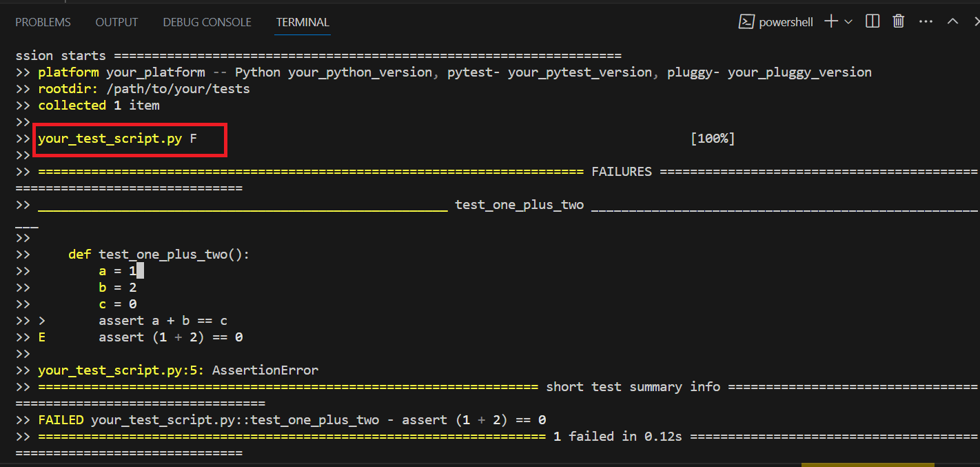Image resolution: width=980 pixels, height=467 pixels.
Task: Click the FAILED test path in the summary
Action: click(x=234, y=419)
